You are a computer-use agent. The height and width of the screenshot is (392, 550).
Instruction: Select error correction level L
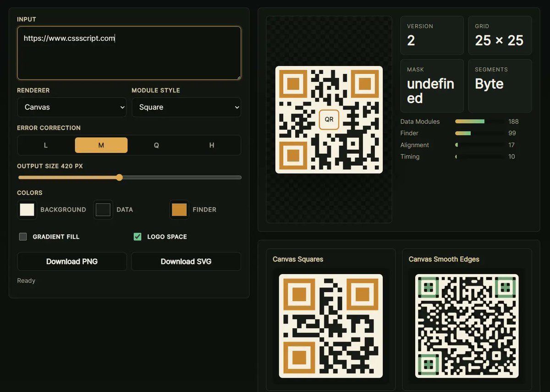click(x=46, y=145)
